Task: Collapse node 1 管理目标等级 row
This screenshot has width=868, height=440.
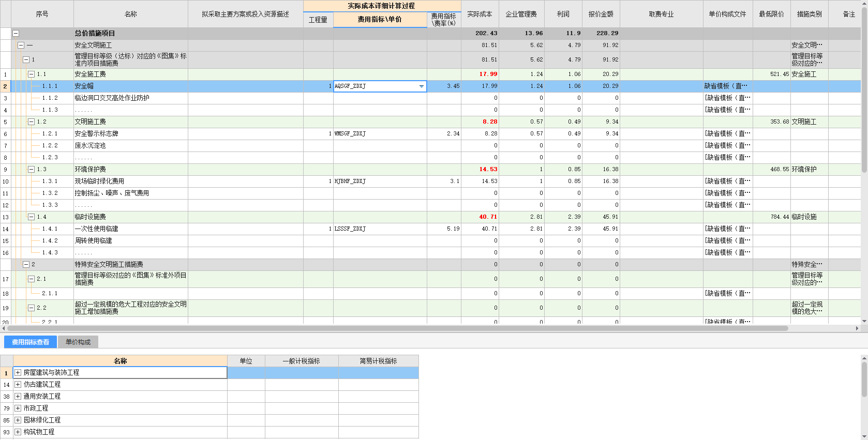Action: pyautogui.click(x=26, y=59)
